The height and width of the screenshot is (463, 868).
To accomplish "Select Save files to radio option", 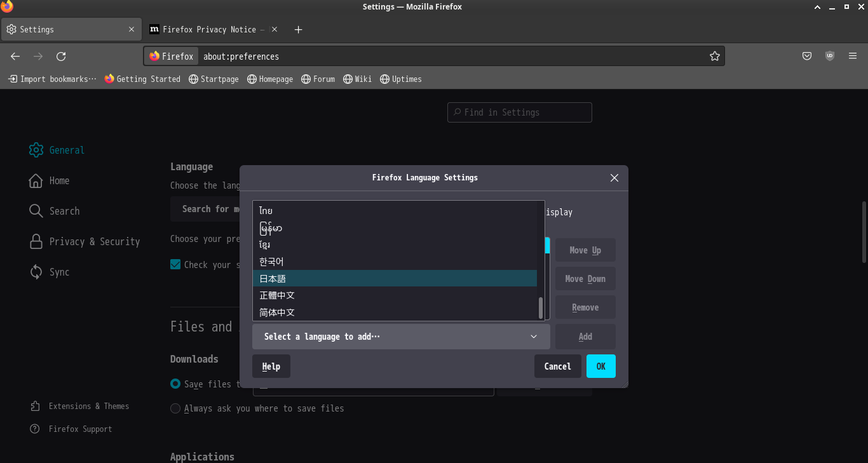I will pos(175,384).
